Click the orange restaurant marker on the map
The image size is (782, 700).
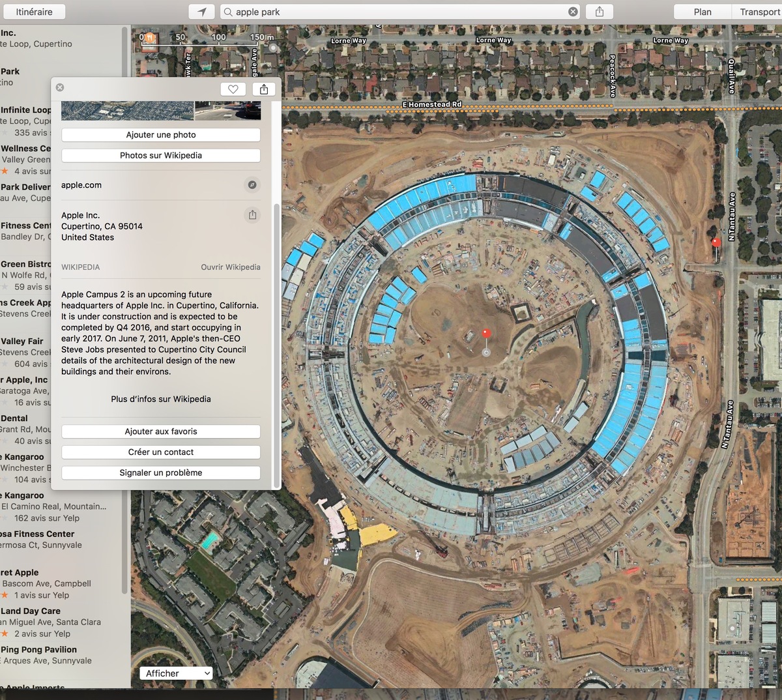(149, 38)
